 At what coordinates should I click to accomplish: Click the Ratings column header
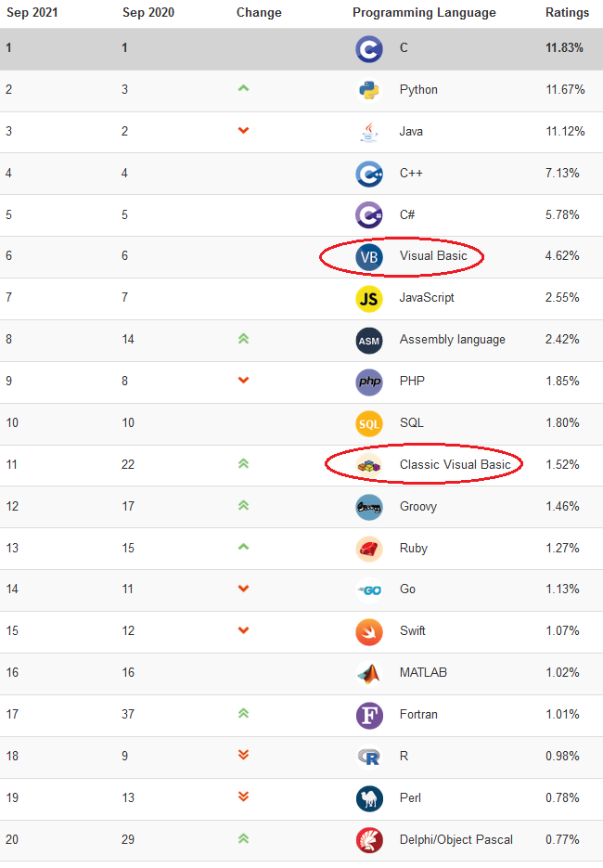click(x=567, y=12)
